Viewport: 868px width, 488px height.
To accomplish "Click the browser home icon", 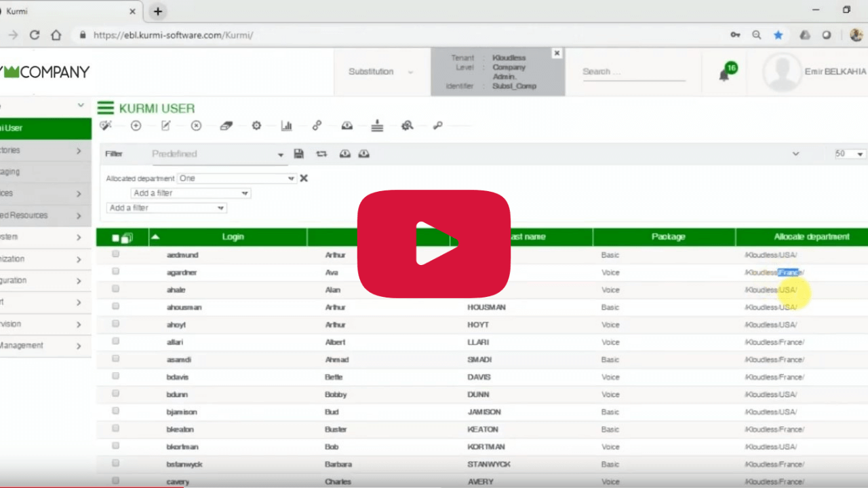I will point(56,35).
